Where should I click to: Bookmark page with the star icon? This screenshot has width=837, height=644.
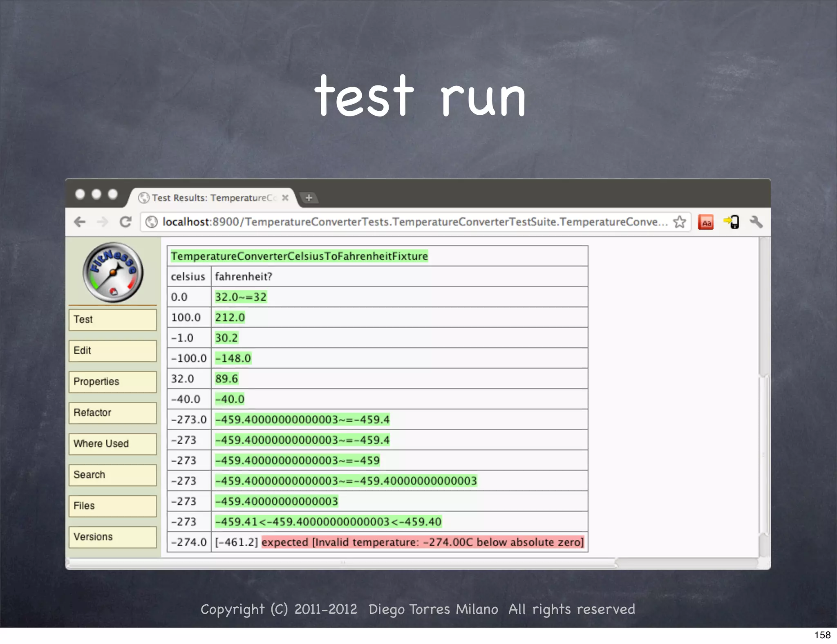point(679,222)
